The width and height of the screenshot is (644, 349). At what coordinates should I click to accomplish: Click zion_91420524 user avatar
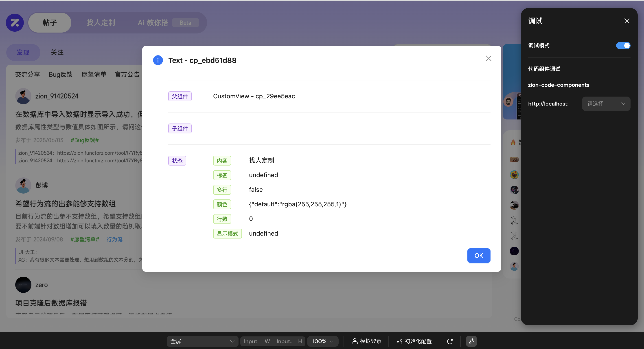(23, 96)
